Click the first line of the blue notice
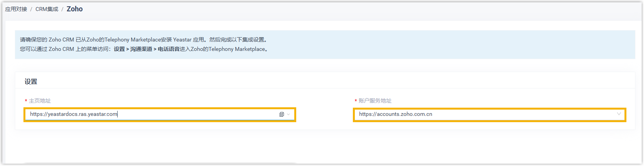This screenshot has width=644, height=166. tap(143, 40)
